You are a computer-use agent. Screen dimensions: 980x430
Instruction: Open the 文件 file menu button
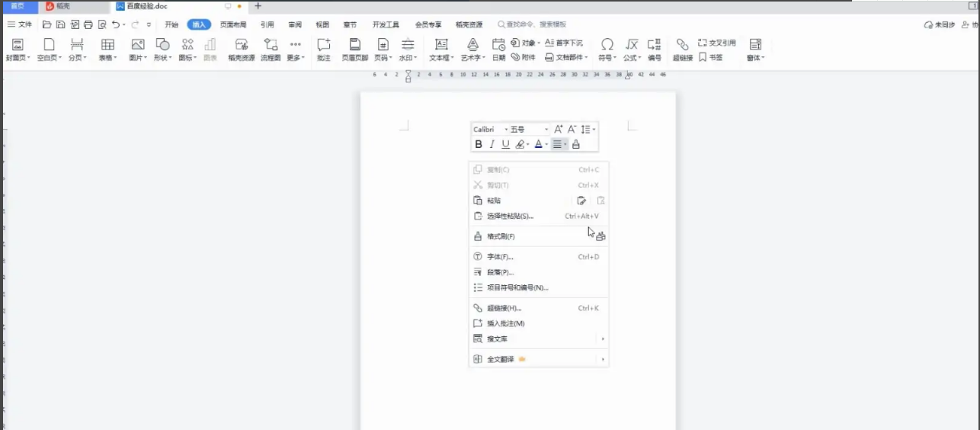point(20,25)
